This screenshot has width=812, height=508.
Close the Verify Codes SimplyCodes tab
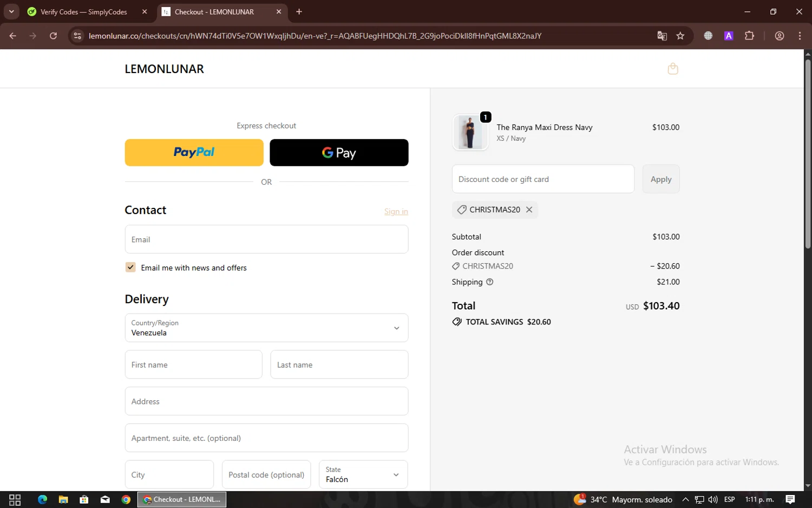pos(145,11)
